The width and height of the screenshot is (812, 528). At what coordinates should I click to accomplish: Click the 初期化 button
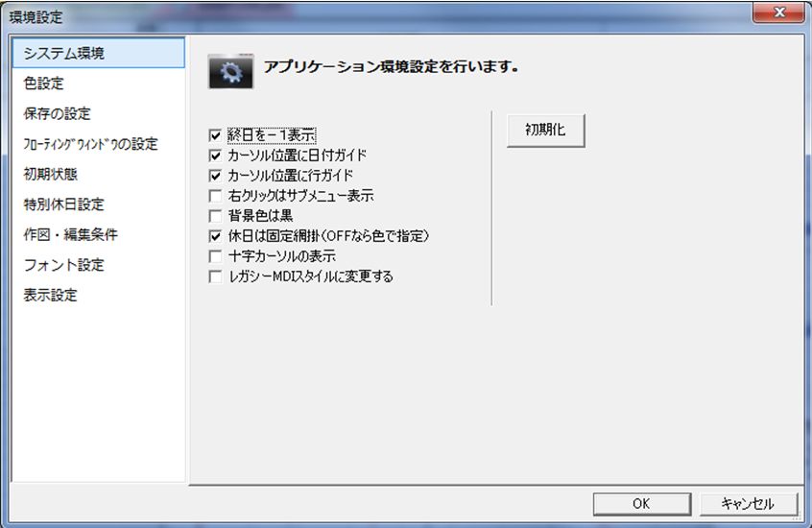tap(546, 131)
